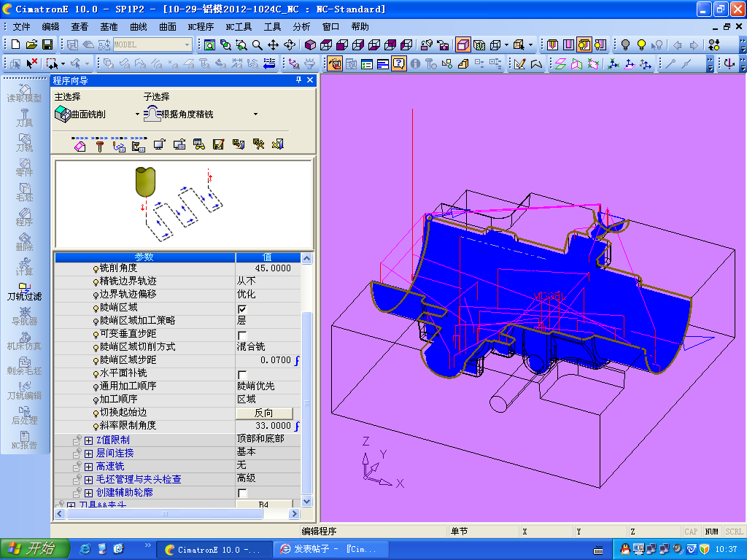Expand the 创建辅助轮廓 group
Image resolution: width=747 pixels, height=560 pixels.
pyautogui.click(x=88, y=493)
